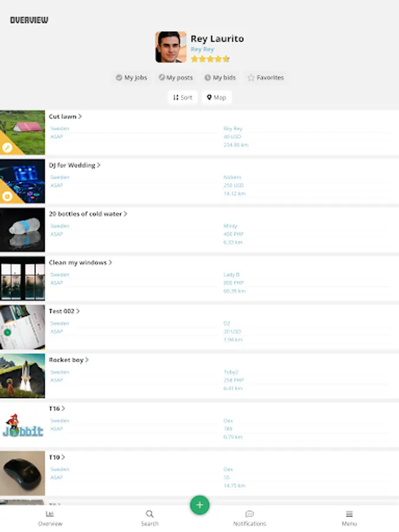Click poster name Minty on cold water job
The height and width of the screenshot is (532, 399).
tap(231, 226)
